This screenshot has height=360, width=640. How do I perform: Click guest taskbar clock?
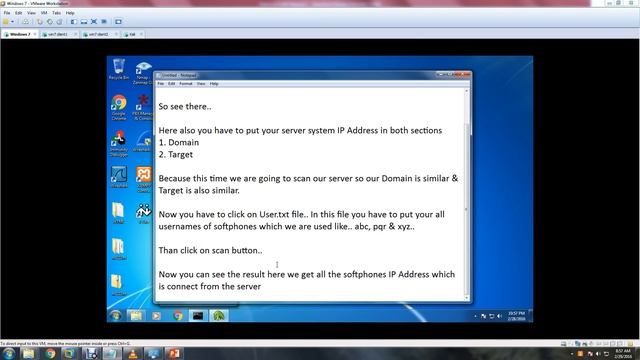tap(516, 316)
